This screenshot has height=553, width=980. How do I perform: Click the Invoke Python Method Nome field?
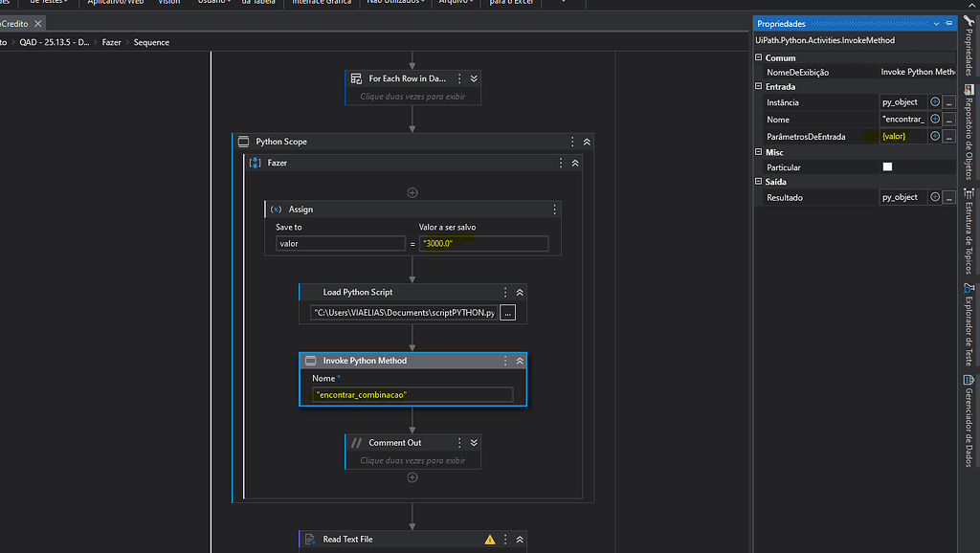[412, 395]
